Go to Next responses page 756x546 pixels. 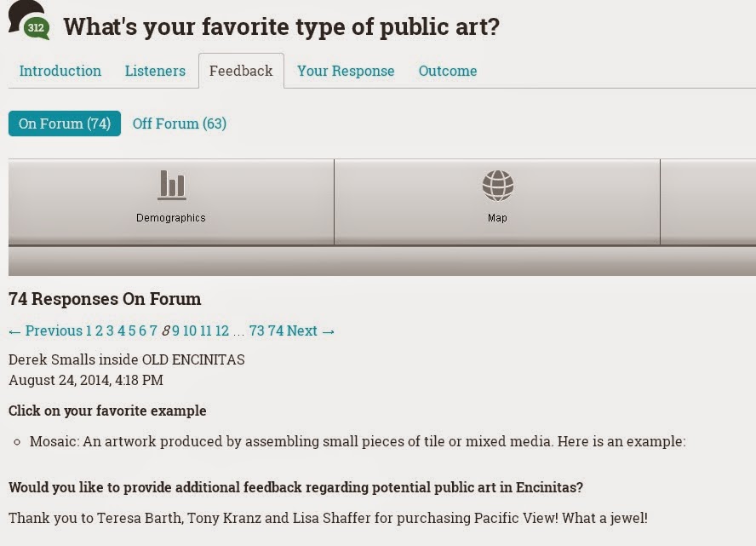click(311, 330)
